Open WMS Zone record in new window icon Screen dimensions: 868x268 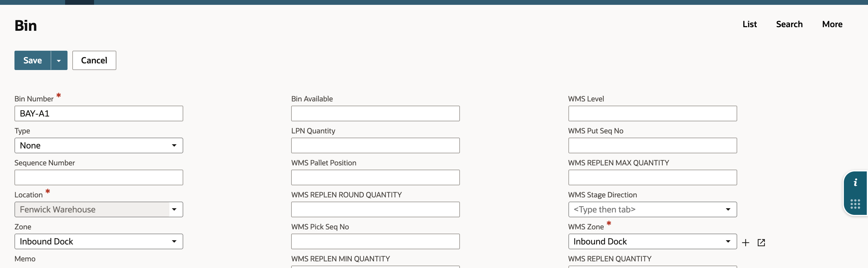(x=761, y=242)
